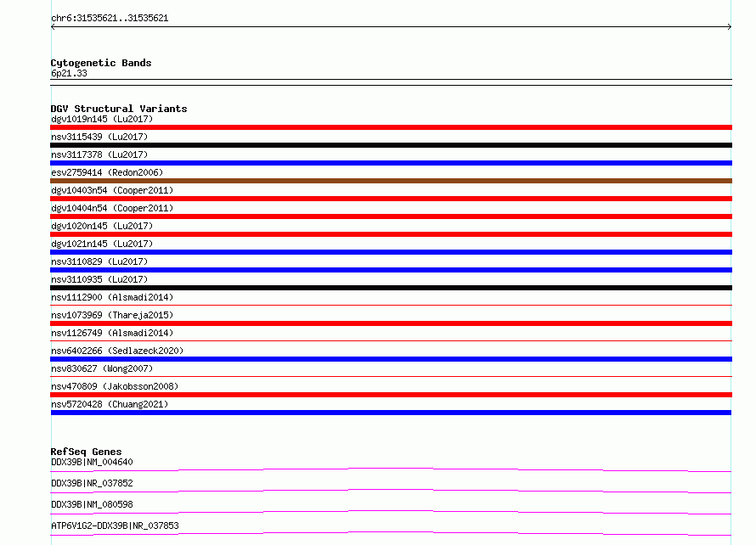Click magenta gene line under DDX39B|NM_080598
The height and width of the screenshot is (545, 756).
pyautogui.click(x=391, y=512)
